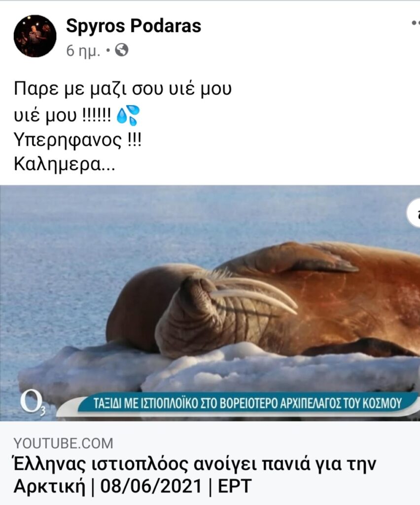Viewport: 420px width, 505px height.
Task: Click the walrus's white tusks in the preview
Action: (254, 295)
